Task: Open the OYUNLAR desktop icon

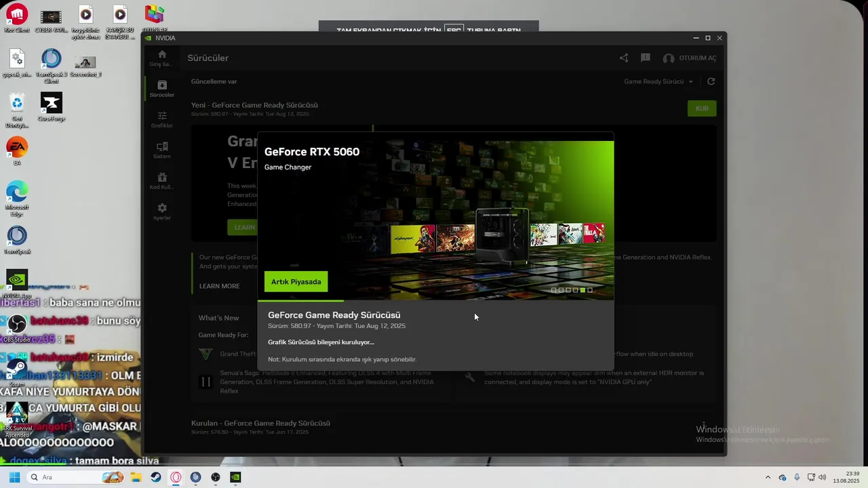Action: (x=155, y=18)
